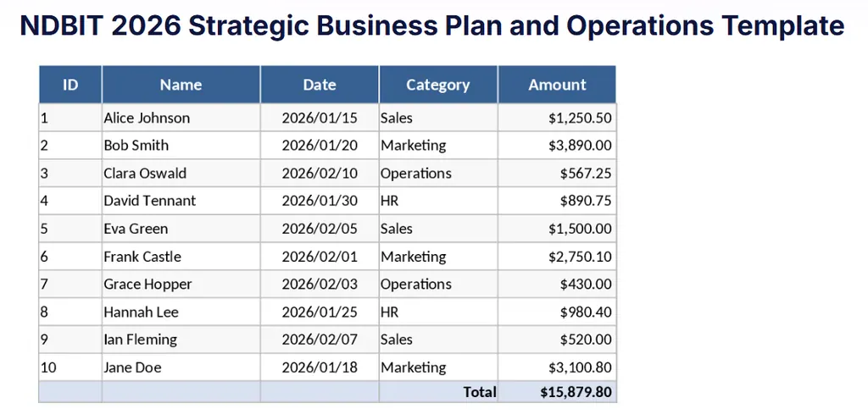The width and height of the screenshot is (868, 420).
Task: Select the $3,890.00 amount cell
Action: 580,146
